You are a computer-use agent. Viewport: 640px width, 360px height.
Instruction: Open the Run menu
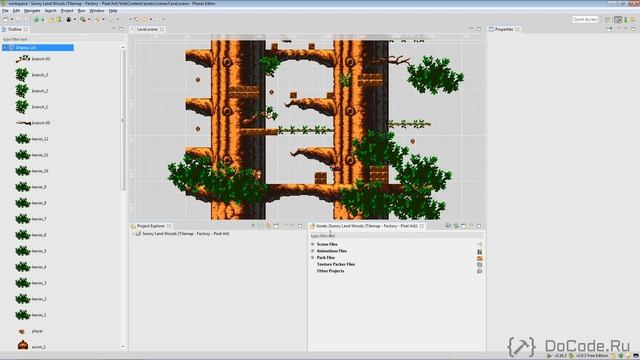(x=81, y=11)
